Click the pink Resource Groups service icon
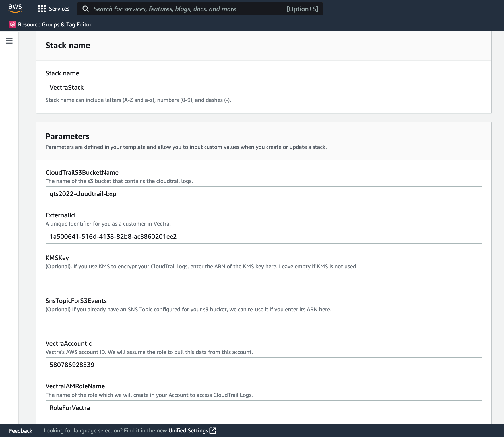The image size is (504, 437). point(12,24)
